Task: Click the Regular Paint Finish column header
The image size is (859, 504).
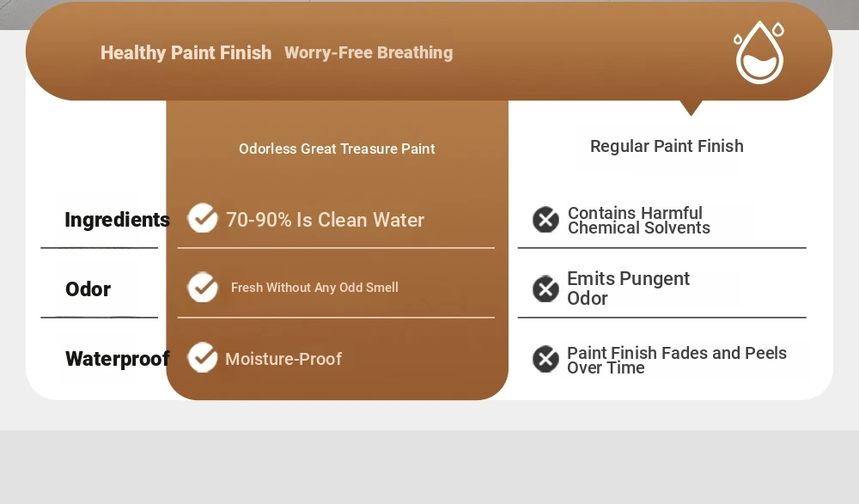Action: point(667,146)
